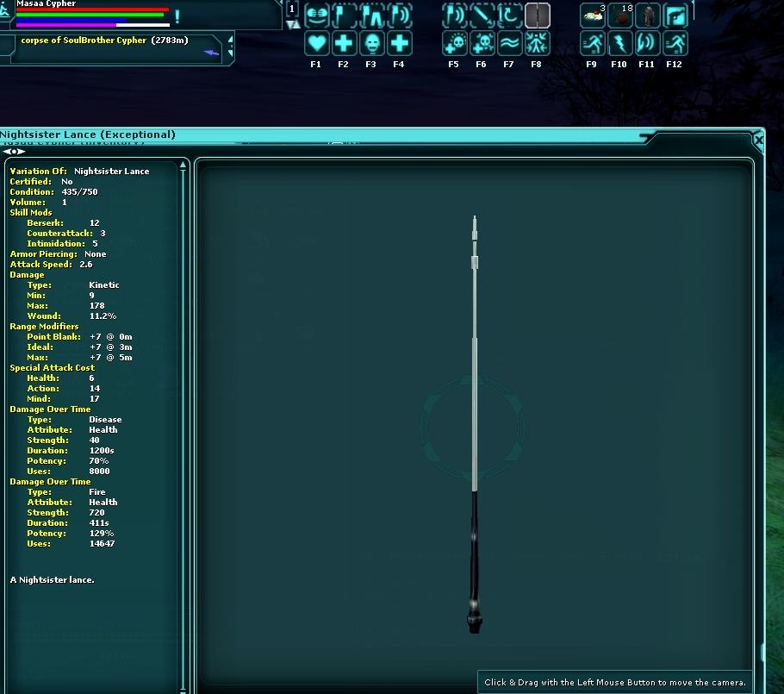Viewport: 784px width, 694px height.
Task: Activate the sound wave ability in F11 slot
Action: coord(648,43)
